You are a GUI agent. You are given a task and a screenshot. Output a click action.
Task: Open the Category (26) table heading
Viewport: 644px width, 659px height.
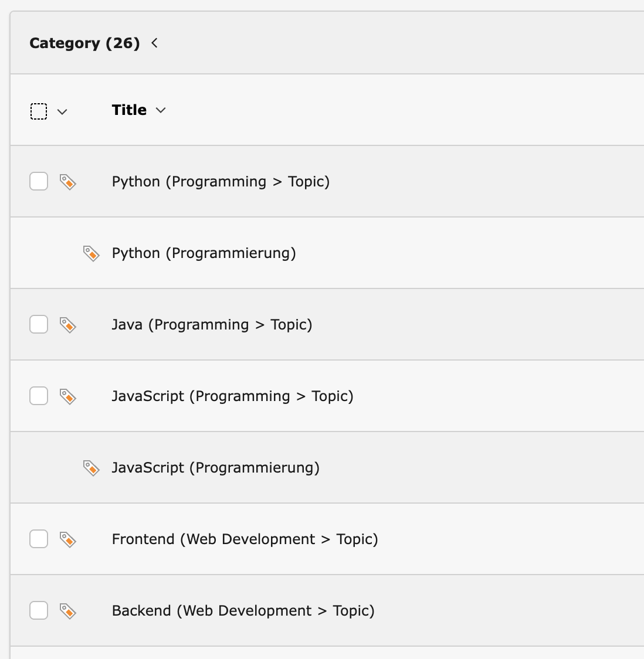click(x=84, y=43)
